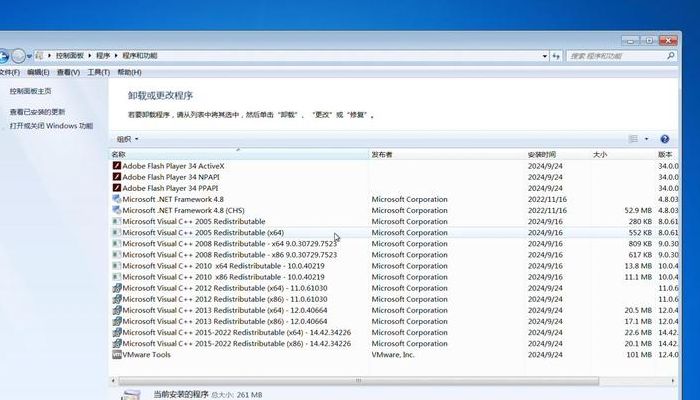This screenshot has width=700, height=400.
Task: Click the Visual C++ 2012 (x64) icon
Action: point(117,288)
